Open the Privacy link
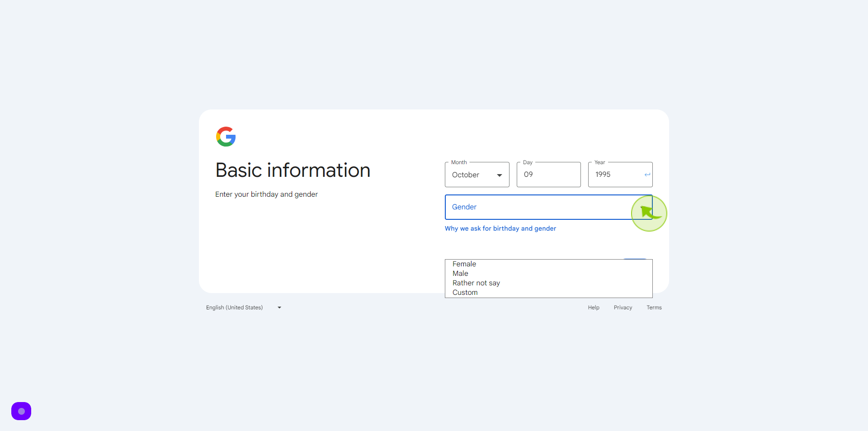 pos(623,308)
